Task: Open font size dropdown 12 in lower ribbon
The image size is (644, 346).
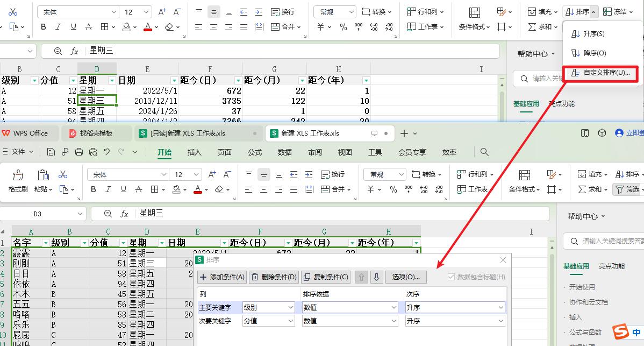Action: (196, 175)
